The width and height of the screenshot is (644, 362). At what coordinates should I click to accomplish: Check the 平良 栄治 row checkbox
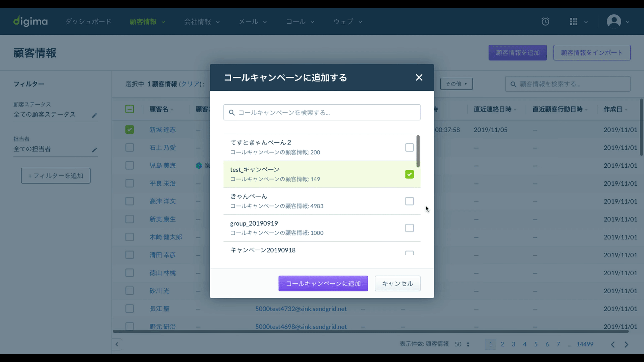(129, 183)
